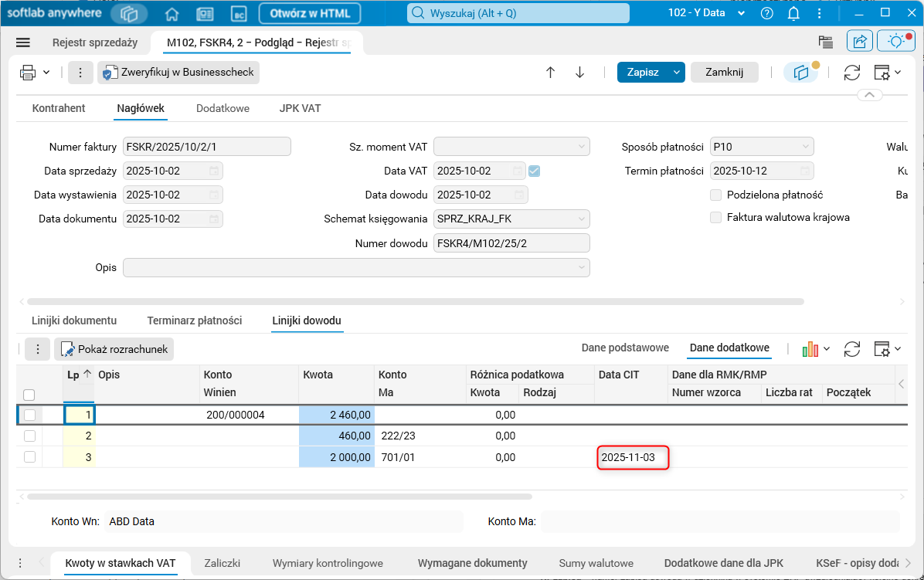Viewport: 924px width, 580px height.
Task: Expand chart icon dropdown arrow
Action: click(x=827, y=349)
